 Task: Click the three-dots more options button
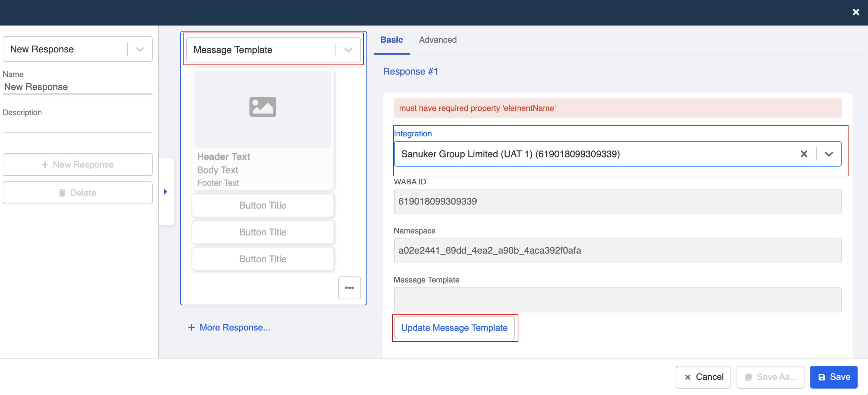(x=349, y=288)
